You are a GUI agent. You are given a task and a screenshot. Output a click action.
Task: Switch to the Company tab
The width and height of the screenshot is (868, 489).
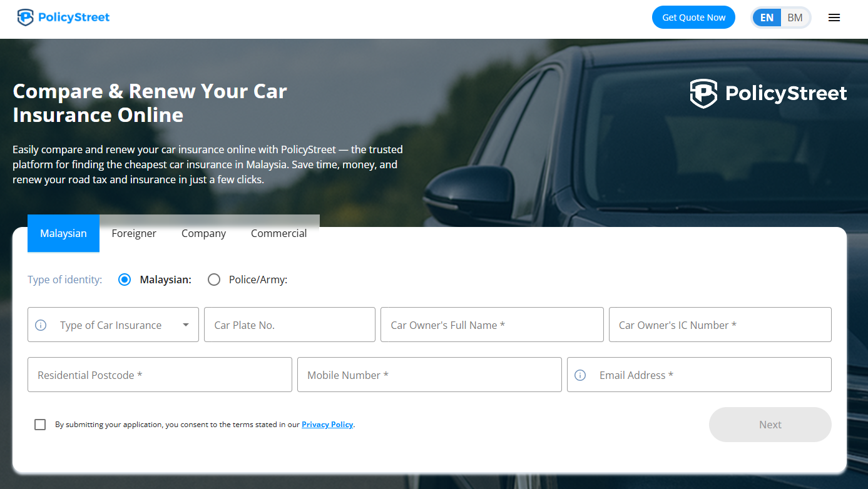coord(203,233)
